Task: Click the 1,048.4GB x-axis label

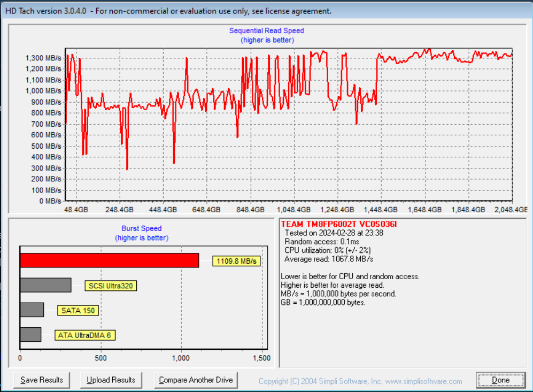Action: click(295, 210)
